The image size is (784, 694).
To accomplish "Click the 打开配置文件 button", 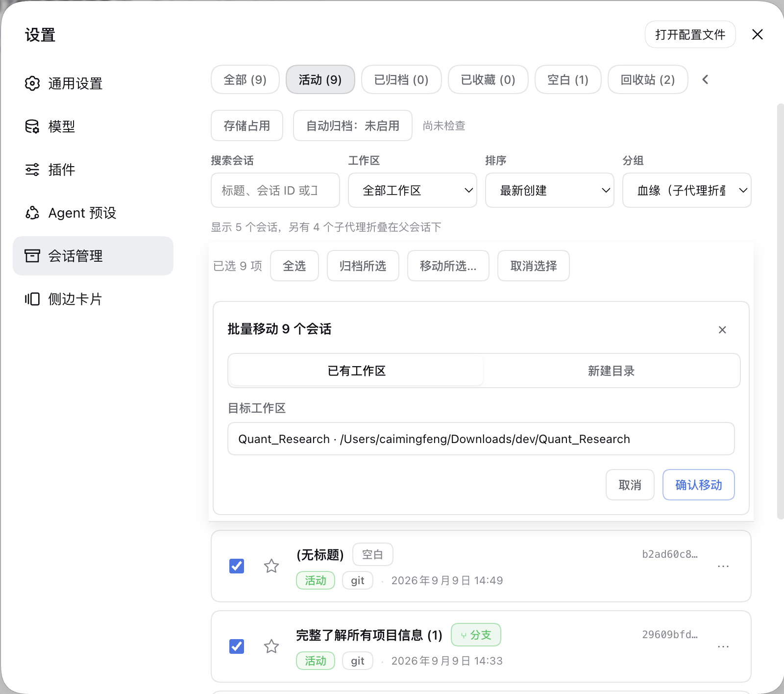I will pos(690,34).
